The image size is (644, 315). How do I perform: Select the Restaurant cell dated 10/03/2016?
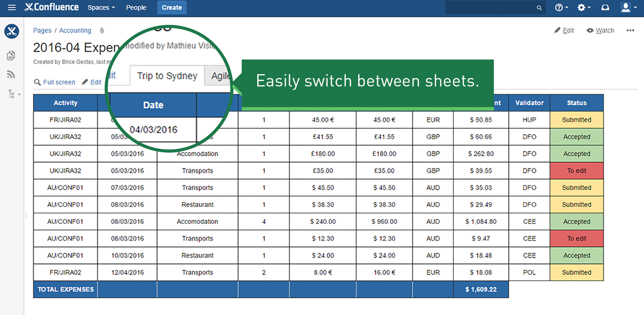pyautogui.click(x=197, y=255)
